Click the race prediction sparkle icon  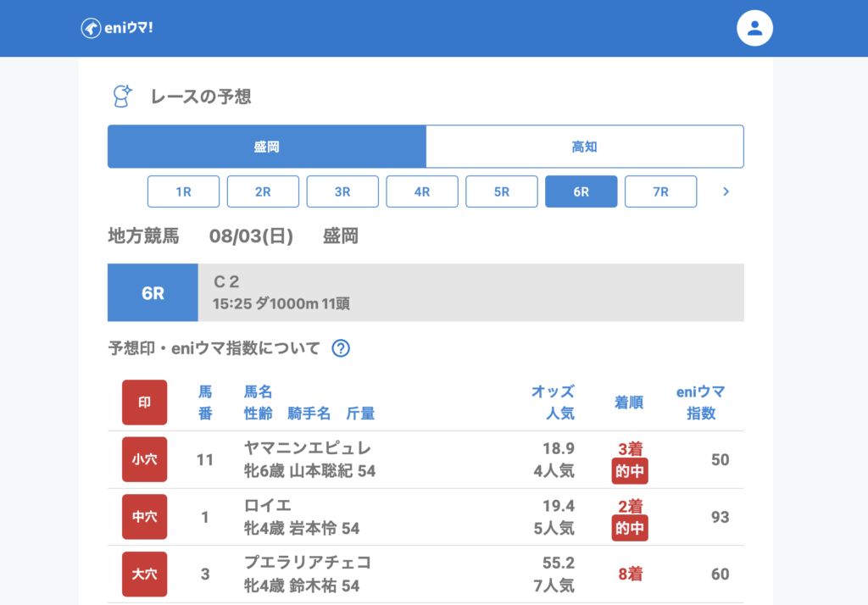tap(122, 97)
